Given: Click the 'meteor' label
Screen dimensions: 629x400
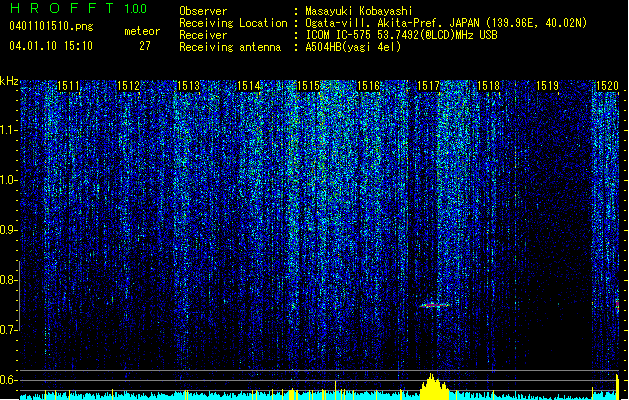Looking at the screenshot, I should point(142,31).
